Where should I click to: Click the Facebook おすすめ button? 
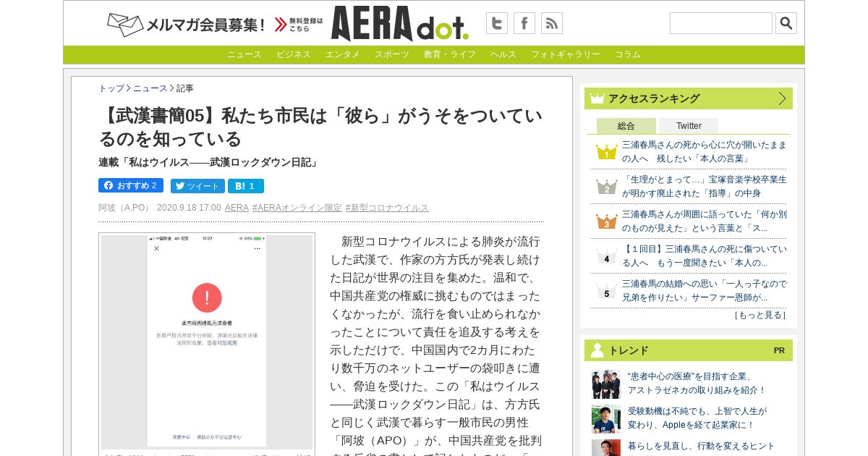131,185
